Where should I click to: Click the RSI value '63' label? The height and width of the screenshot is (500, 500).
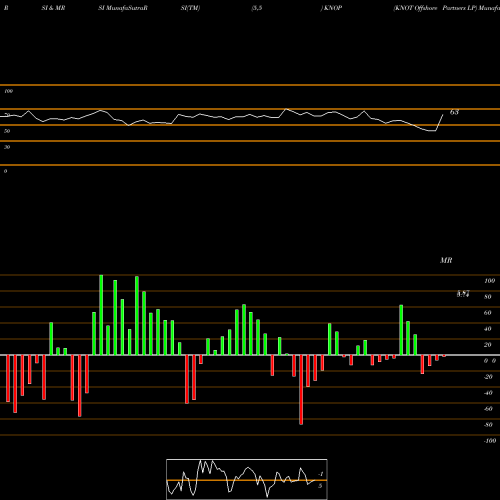(454, 112)
